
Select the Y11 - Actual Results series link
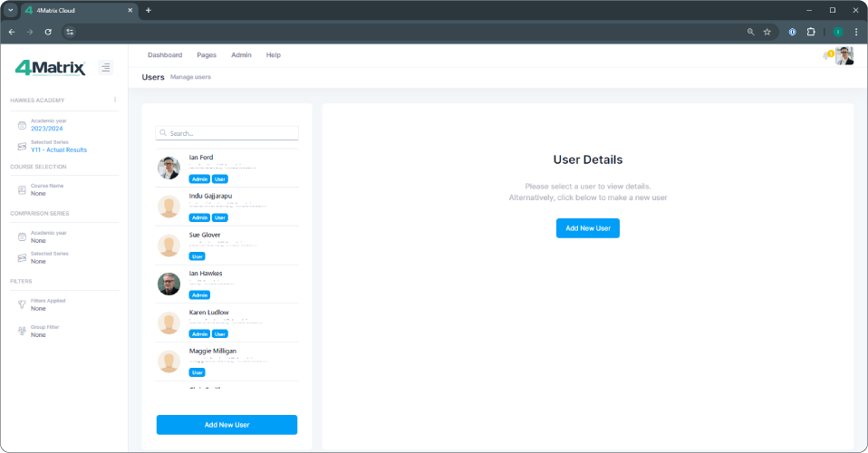pyautogui.click(x=59, y=149)
